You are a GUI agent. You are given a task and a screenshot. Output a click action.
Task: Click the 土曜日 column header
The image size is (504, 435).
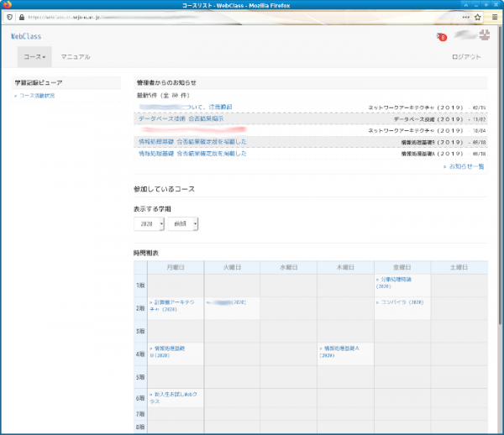pyautogui.click(x=459, y=267)
